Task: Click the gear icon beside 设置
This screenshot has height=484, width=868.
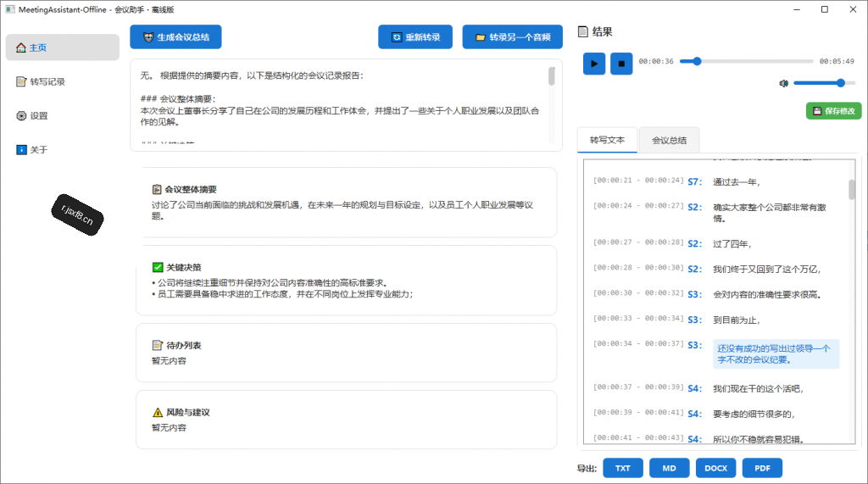Action: (21, 116)
